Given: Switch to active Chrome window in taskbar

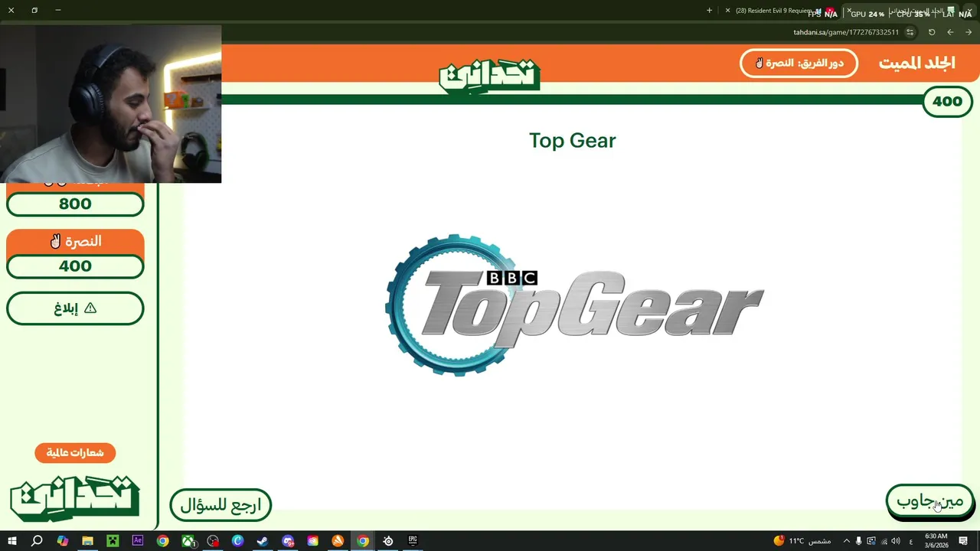Looking at the screenshot, I should 363,541.
